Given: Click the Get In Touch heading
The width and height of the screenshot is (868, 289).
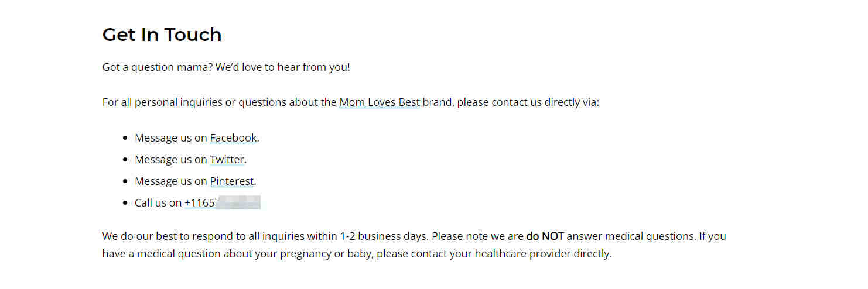Looking at the screenshot, I should (x=162, y=35).
